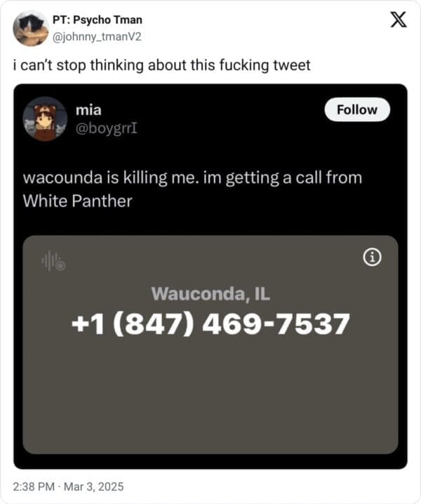Click the voicemail waveform icon

coord(53,260)
